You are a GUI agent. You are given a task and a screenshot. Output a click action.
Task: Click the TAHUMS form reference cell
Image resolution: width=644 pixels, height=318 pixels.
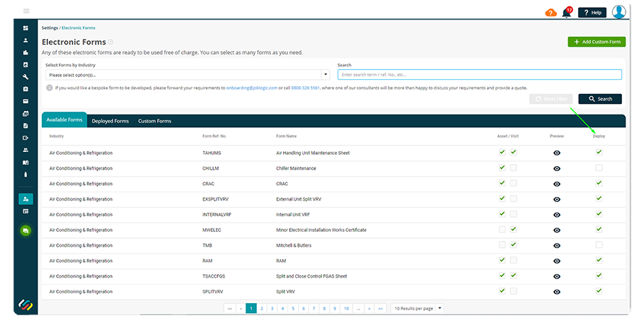click(212, 153)
